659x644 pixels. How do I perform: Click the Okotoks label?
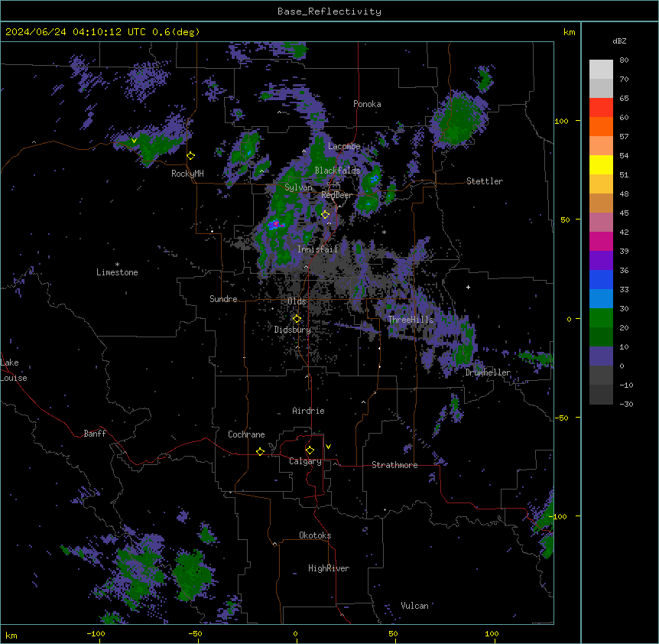(315, 535)
